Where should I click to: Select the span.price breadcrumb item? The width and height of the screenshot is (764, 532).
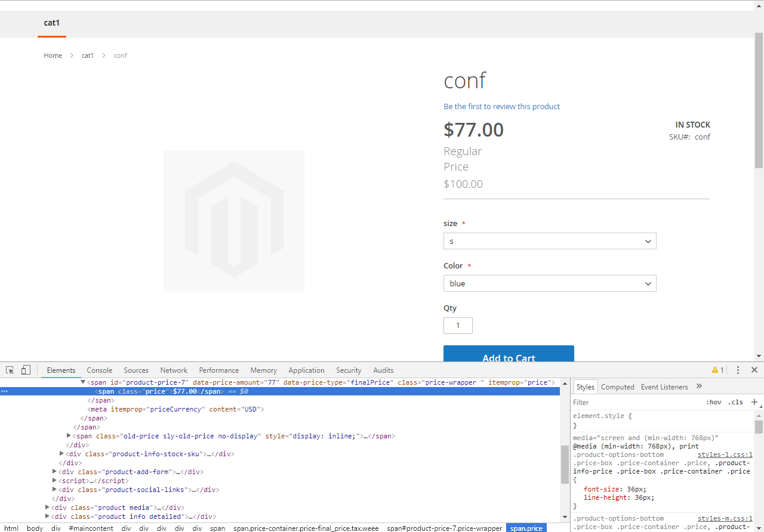(526, 528)
